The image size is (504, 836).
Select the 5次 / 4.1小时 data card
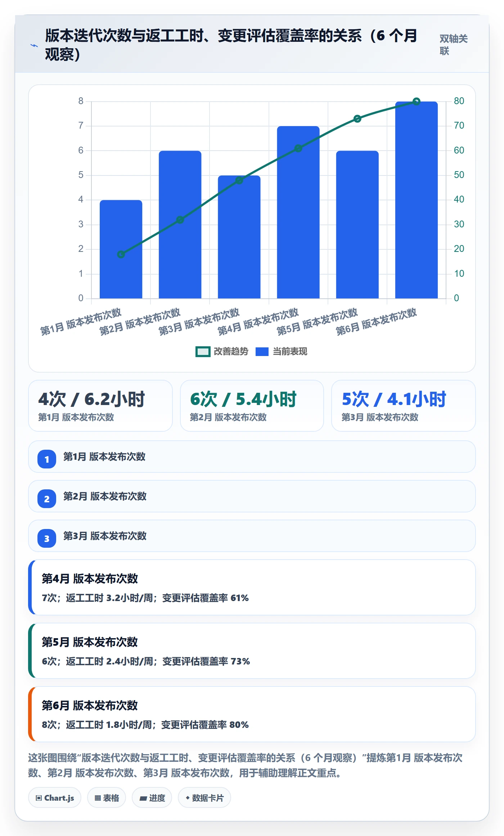[x=404, y=406]
